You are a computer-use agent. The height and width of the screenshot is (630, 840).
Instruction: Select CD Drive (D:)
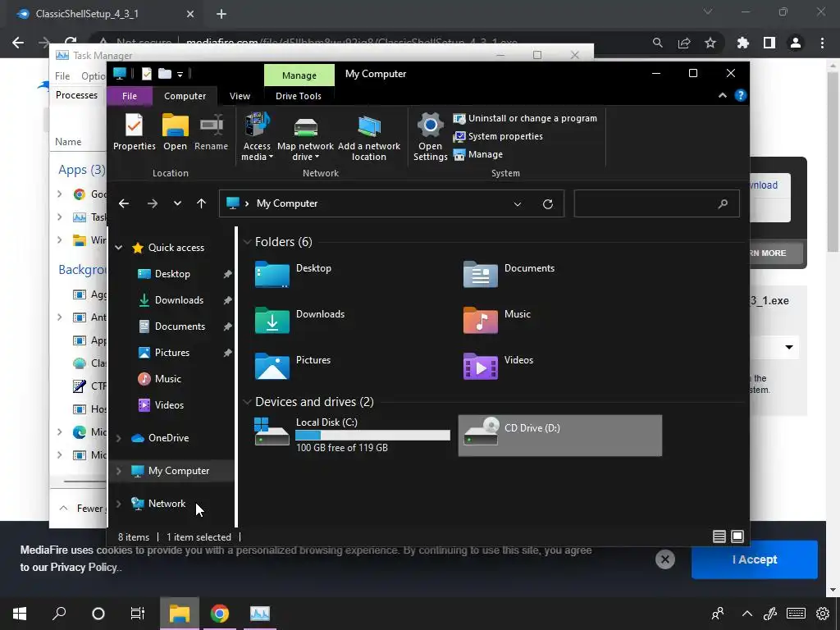click(x=559, y=436)
